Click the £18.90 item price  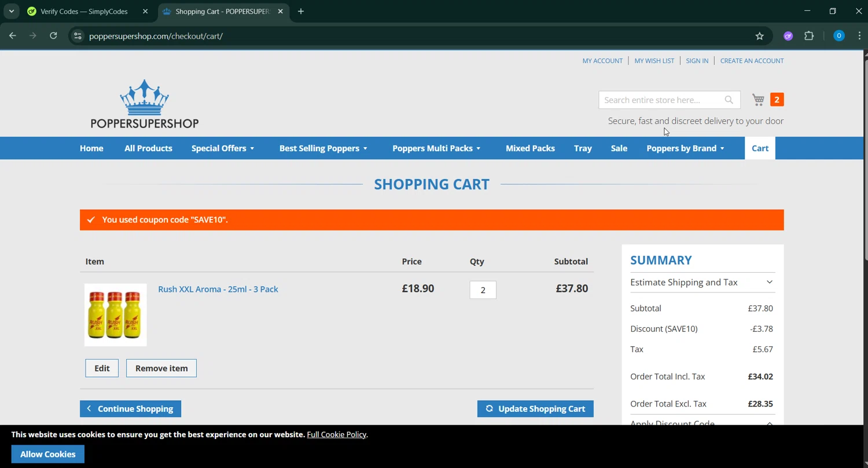point(418,288)
